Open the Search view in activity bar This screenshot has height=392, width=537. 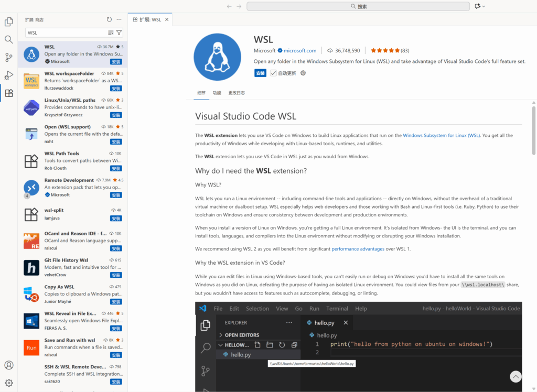tap(8, 40)
